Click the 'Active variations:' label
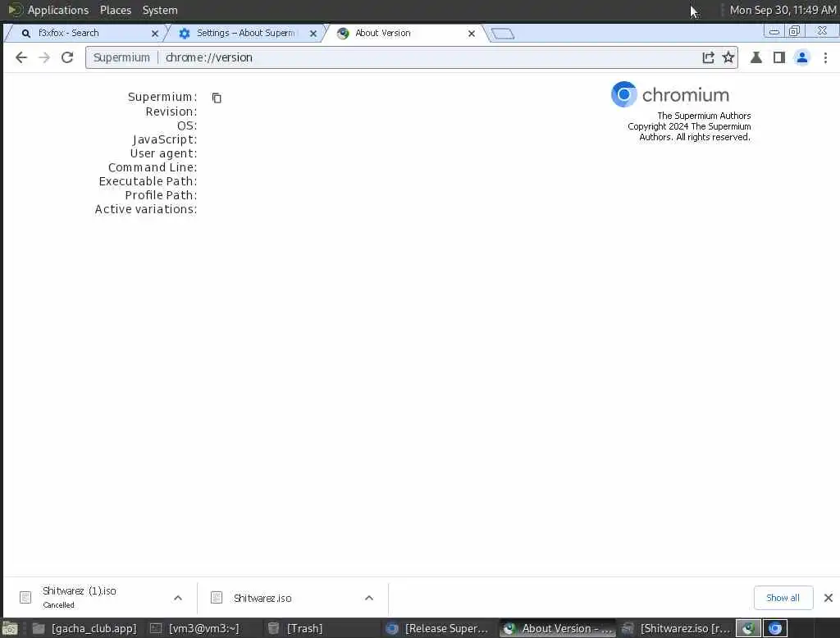This screenshot has height=638, width=840. [x=146, y=209]
